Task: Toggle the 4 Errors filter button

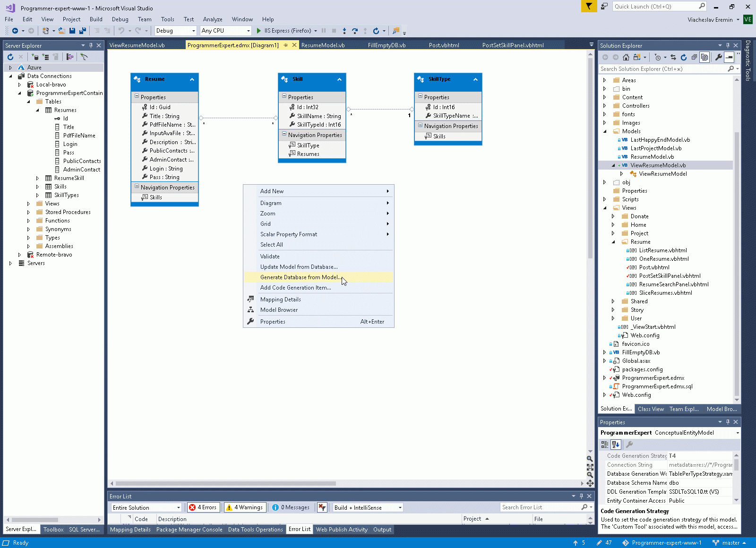Action: [x=204, y=507]
